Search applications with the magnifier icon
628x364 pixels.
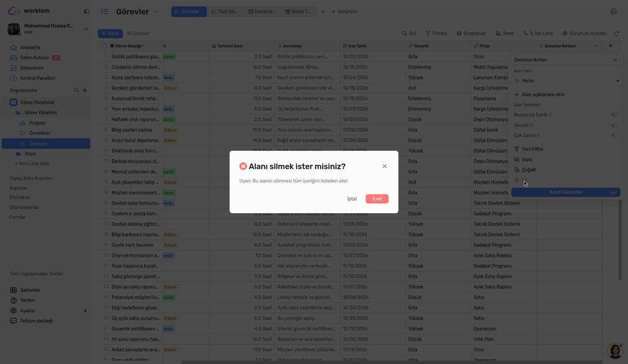coord(77,90)
